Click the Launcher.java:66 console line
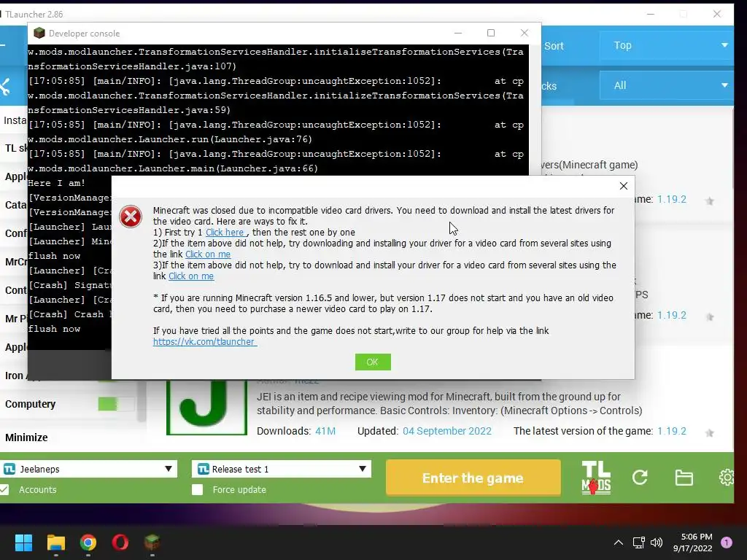This screenshot has width=747, height=560. click(172, 168)
